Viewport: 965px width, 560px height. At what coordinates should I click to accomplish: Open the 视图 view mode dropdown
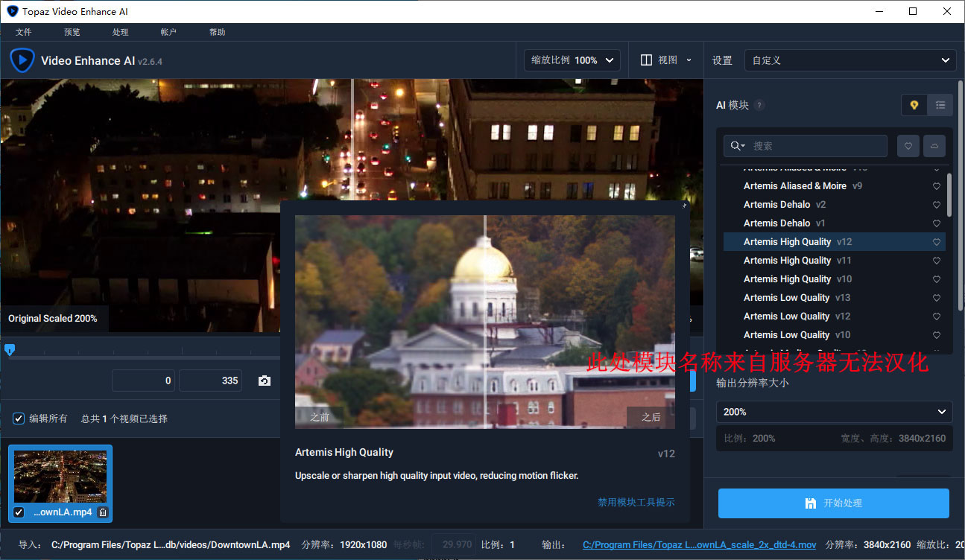tap(665, 60)
